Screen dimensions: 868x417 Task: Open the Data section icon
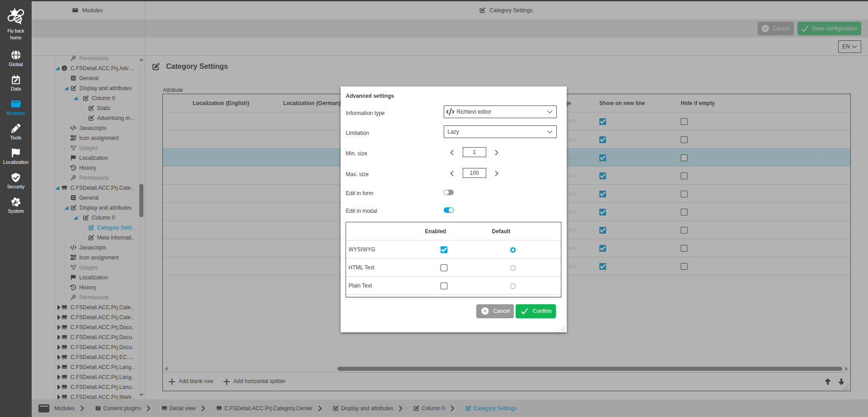click(x=16, y=80)
